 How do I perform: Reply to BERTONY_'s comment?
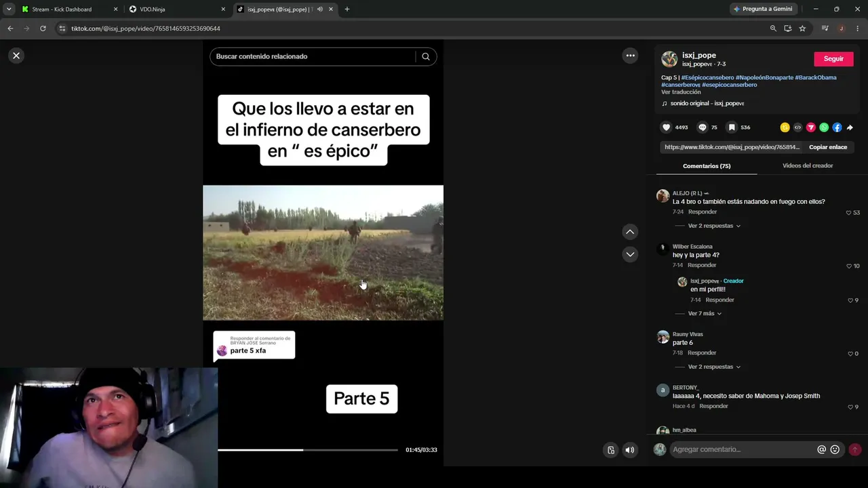(x=713, y=406)
